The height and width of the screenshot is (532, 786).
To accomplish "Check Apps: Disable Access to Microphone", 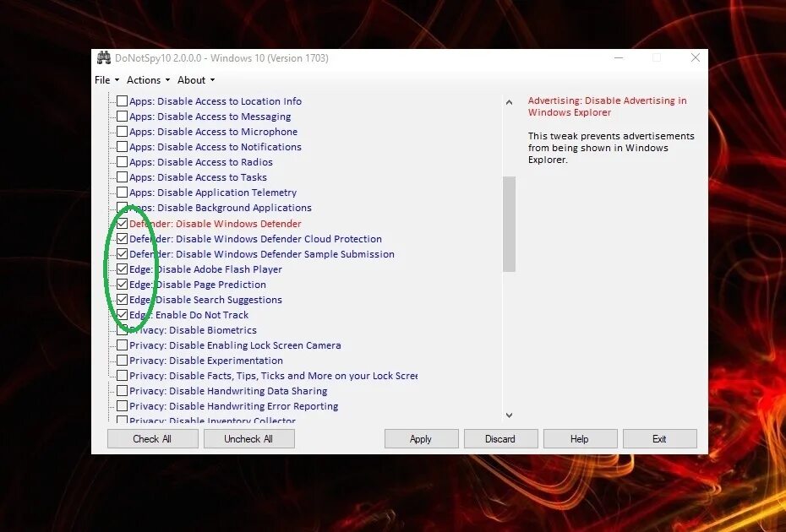I will (x=123, y=131).
